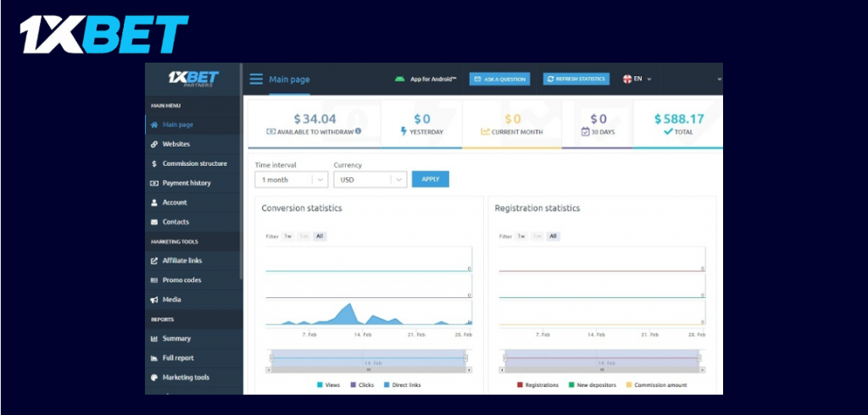Viewport: 868px width, 415px height.
Task: Open the Currency USD dropdown
Action: (370, 180)
